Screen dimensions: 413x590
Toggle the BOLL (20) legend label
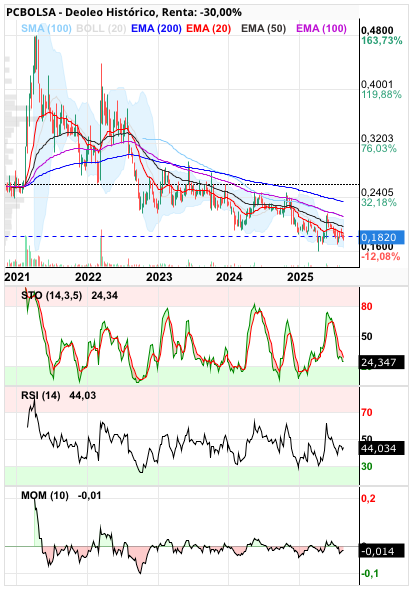coord(101,29)
